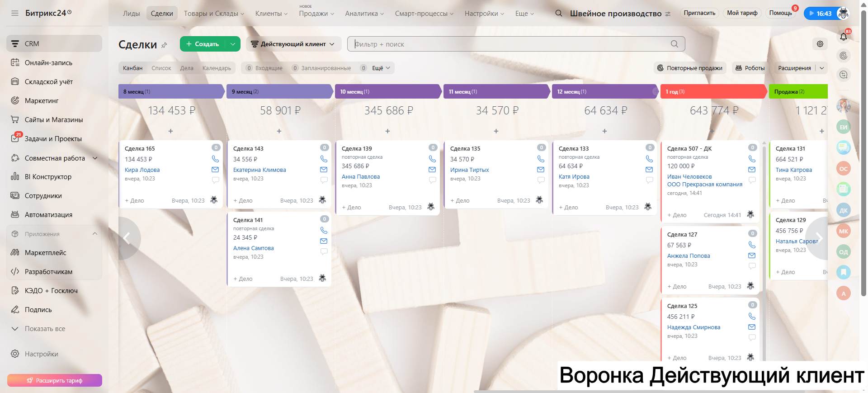This screenshot has width=868, height=393.
Task: Open the МК avatar in the right sidebar
Action: point(844,231)
